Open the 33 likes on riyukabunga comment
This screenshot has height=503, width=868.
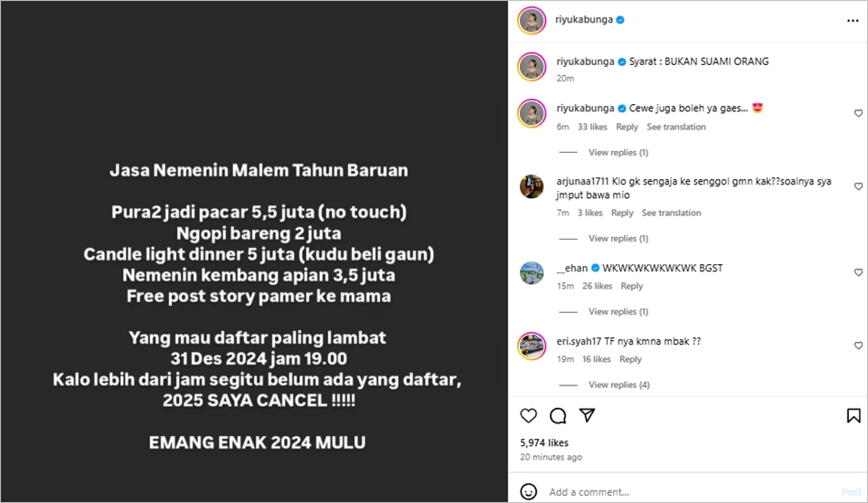point(592,127)
